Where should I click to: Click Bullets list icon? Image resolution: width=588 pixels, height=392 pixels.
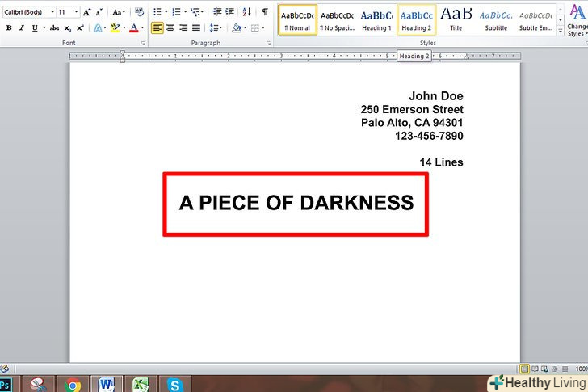tap(157, 12)
